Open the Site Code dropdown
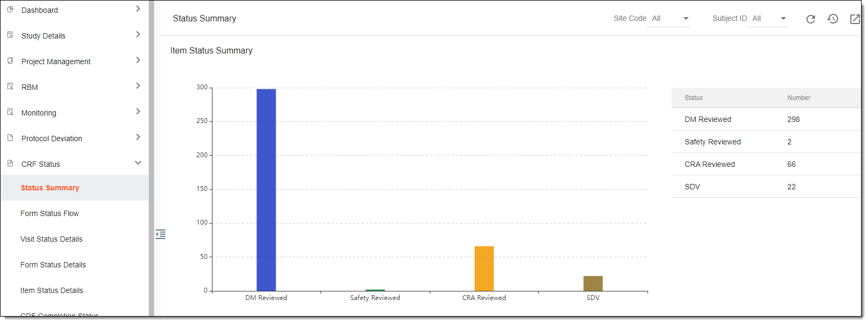This screenshot has width=868, height=323. click(669, 19)
